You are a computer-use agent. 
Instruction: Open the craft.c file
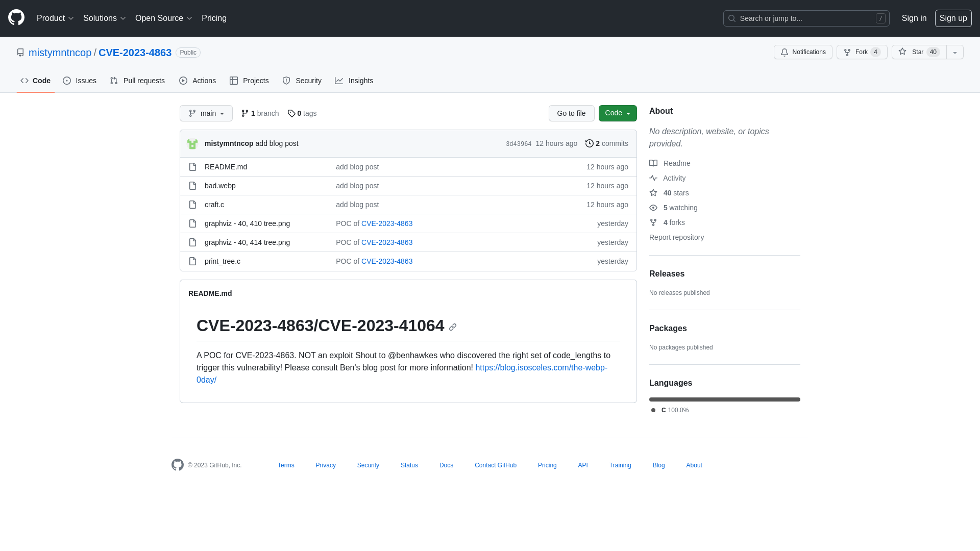(x=214, y=205)
